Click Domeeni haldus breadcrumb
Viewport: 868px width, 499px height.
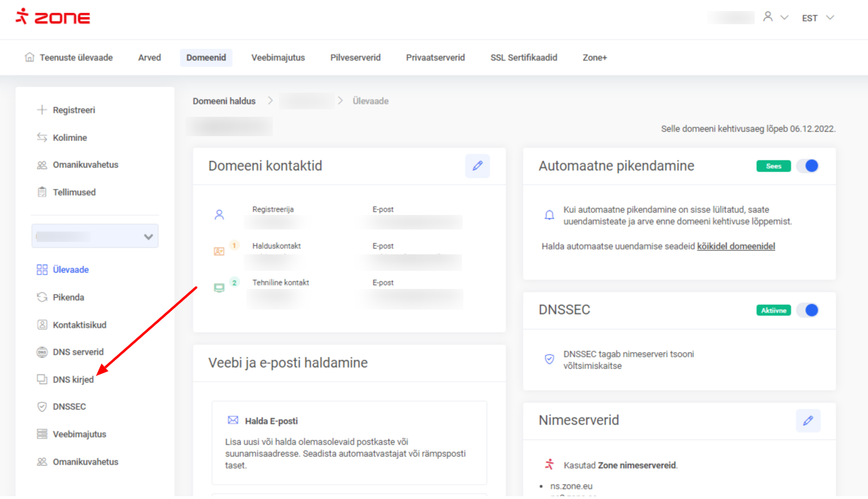[x=224, y=101]
